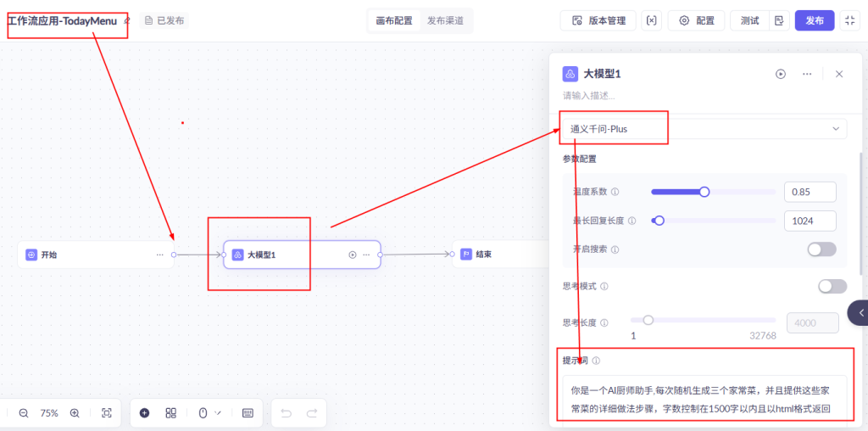868x431 pixels.
Task: Enable the 思考模式 switch
Action: 832,287
